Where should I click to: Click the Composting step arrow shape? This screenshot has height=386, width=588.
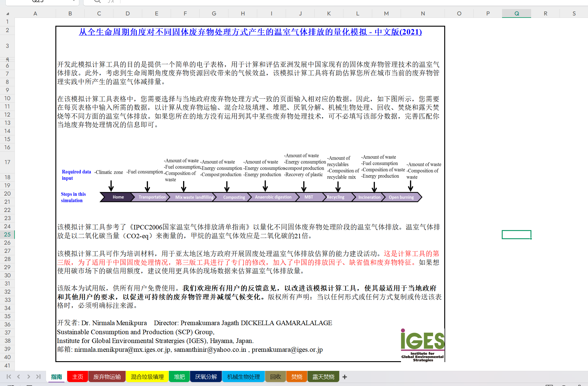(234, 197)
